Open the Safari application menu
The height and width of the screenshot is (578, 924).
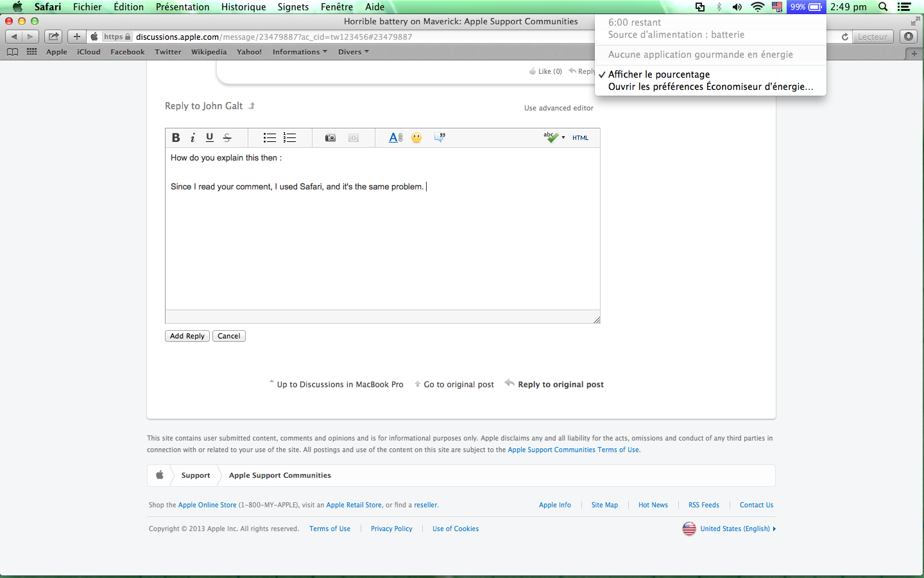click(48, 7)
